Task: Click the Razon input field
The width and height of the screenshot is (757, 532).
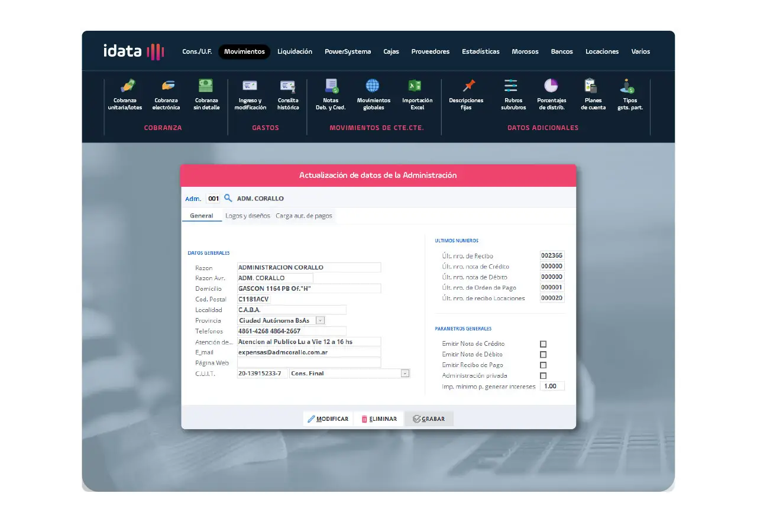Action: click(309, 267)
